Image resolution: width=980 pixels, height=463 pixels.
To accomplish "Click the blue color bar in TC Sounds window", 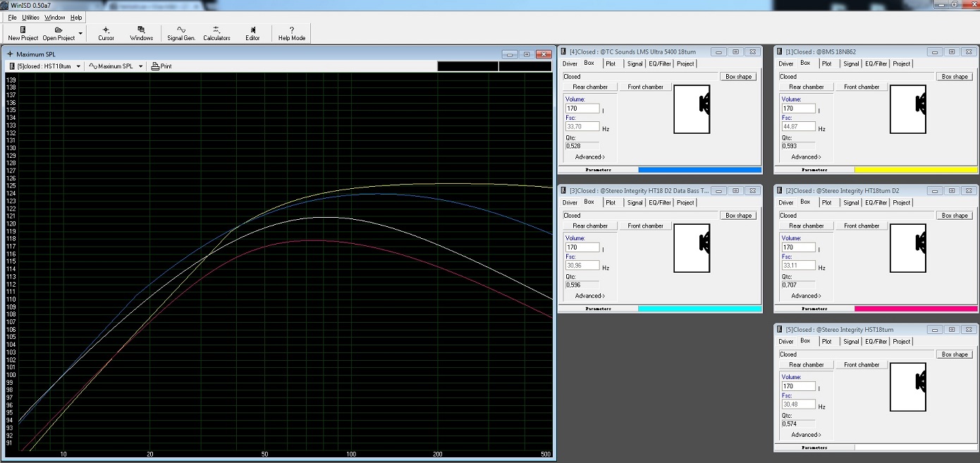I will [699, 170].
